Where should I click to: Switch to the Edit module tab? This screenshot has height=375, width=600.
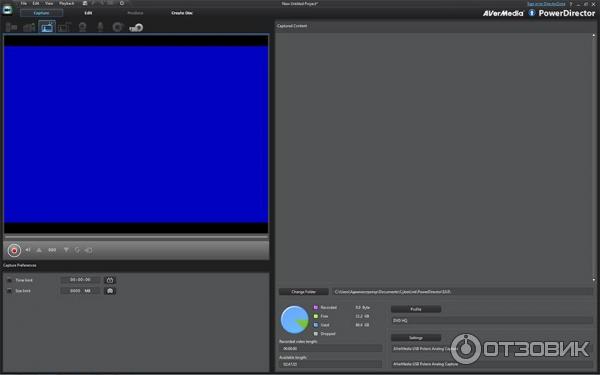click(x=88, y=13)
